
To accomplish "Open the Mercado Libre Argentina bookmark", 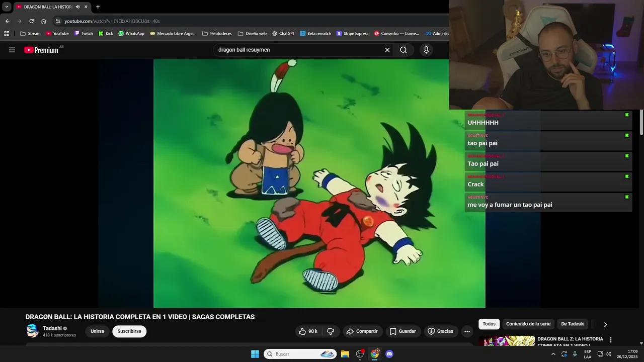I will (173, 34).
